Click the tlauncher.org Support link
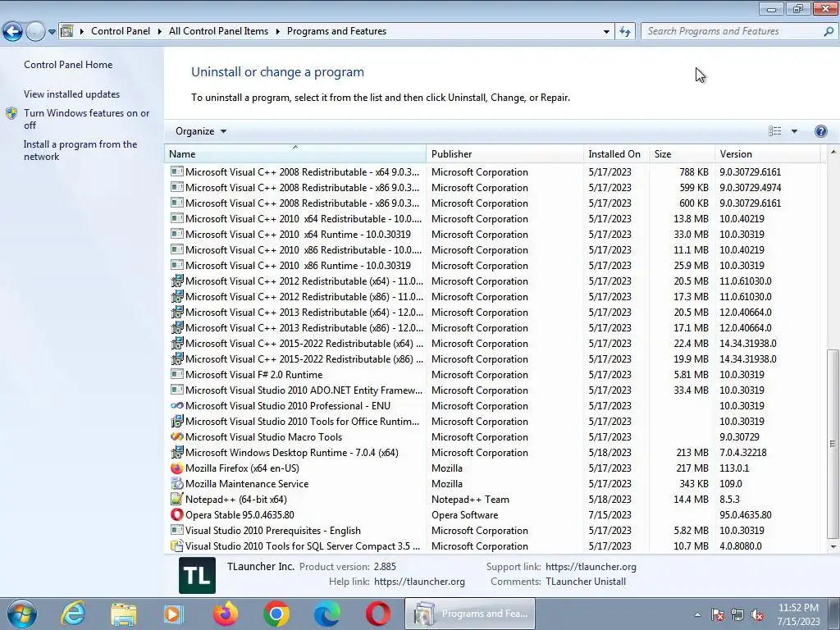 tap(591, 566)
